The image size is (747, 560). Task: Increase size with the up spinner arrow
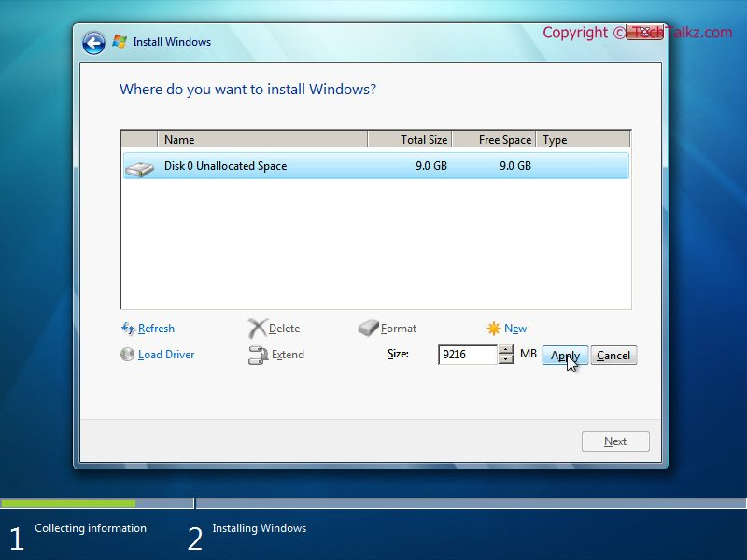[x=505, y=349]
